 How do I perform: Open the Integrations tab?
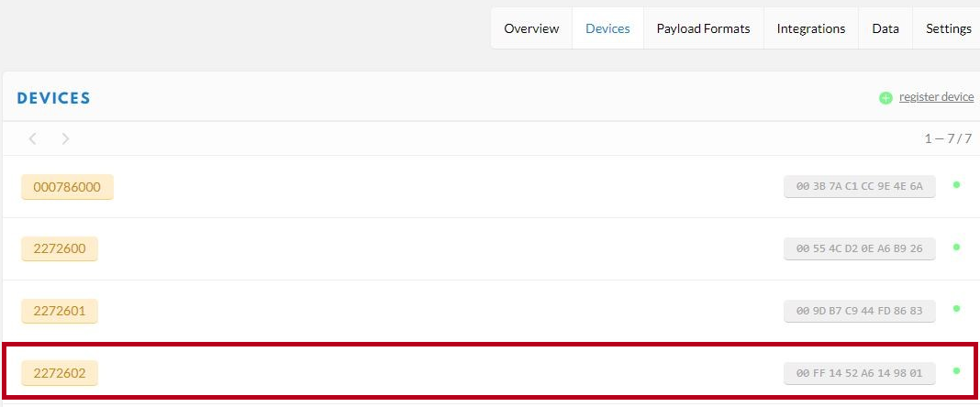coord(810,28)
